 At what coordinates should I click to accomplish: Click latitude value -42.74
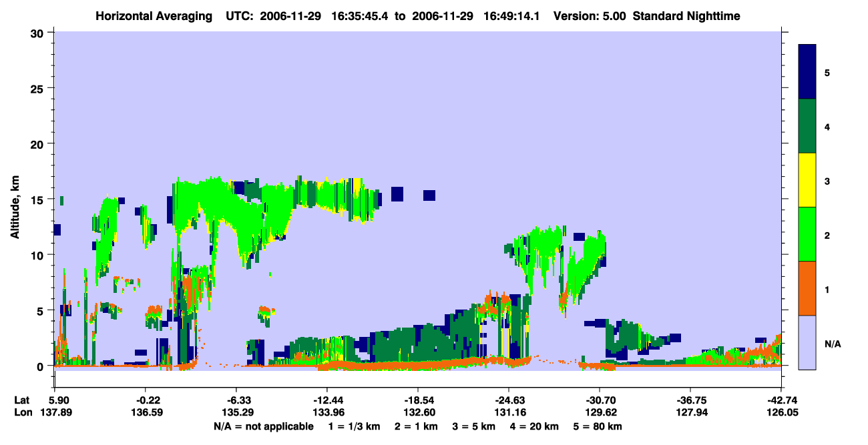click(x=781, y=400)
